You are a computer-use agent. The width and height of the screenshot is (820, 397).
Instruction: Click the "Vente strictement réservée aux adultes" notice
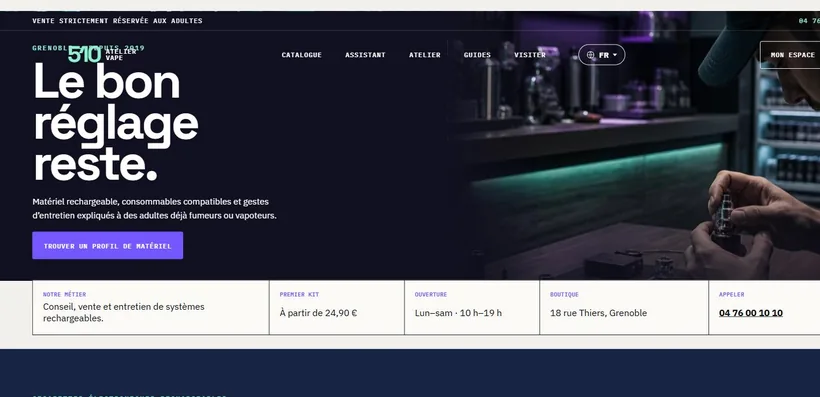[x=117, y=21]
